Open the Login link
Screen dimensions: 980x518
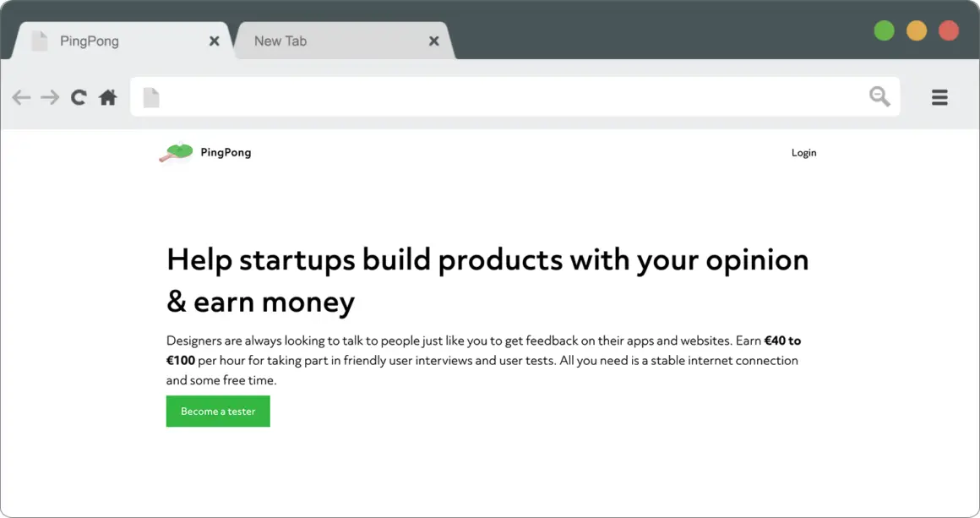pyautogui.click(x=803, y=152)
